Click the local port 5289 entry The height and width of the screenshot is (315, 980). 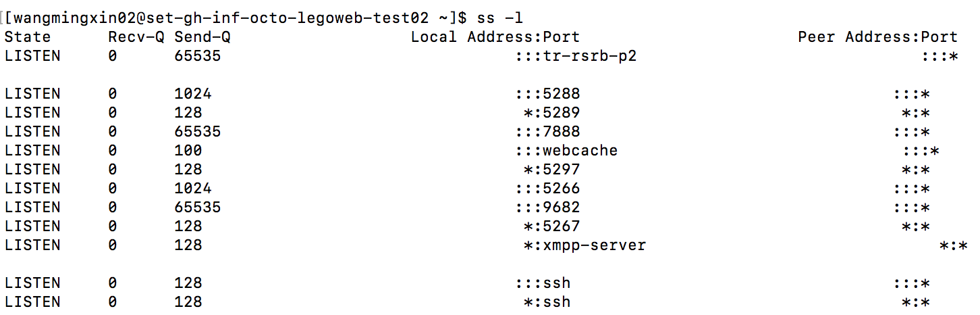pos(551,112)
